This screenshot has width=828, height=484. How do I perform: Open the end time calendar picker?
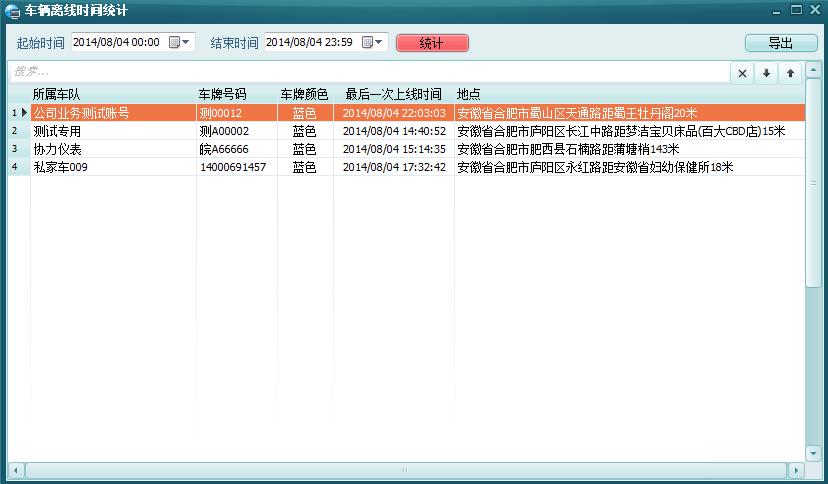point(374,43)
